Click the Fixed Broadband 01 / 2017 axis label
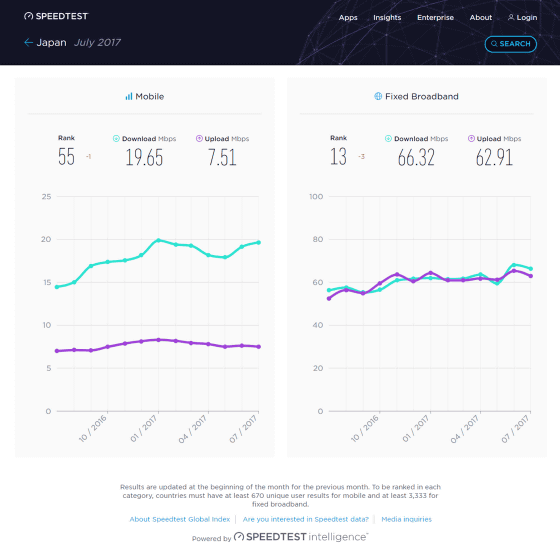Screen dimensions: 560x546 click(415, 428)
